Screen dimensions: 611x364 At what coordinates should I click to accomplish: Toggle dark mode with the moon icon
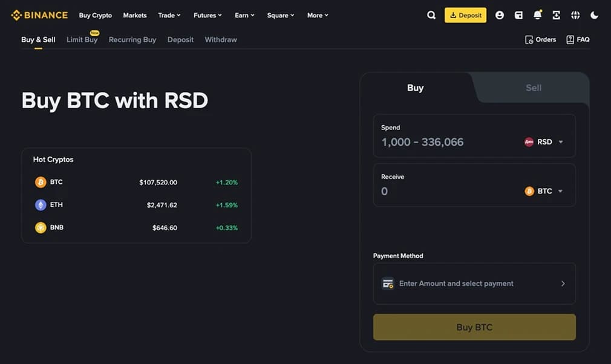tap(594, 15)
